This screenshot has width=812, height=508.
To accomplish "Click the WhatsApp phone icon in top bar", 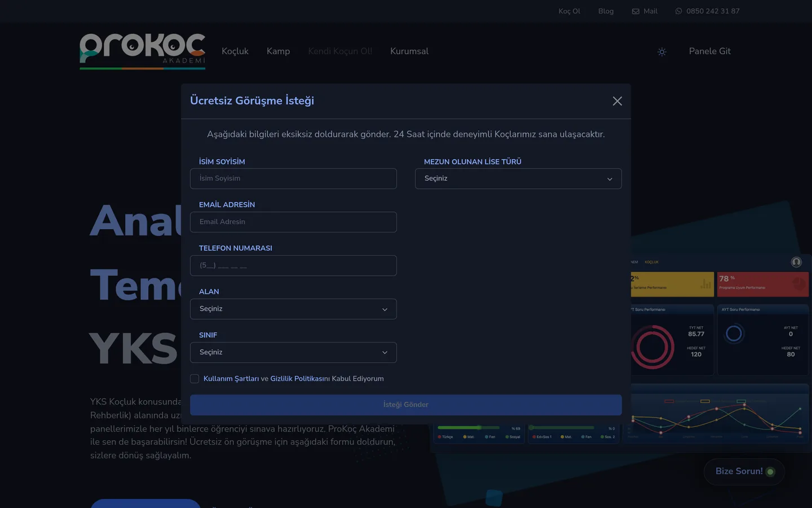I will [x=678, y=11].
